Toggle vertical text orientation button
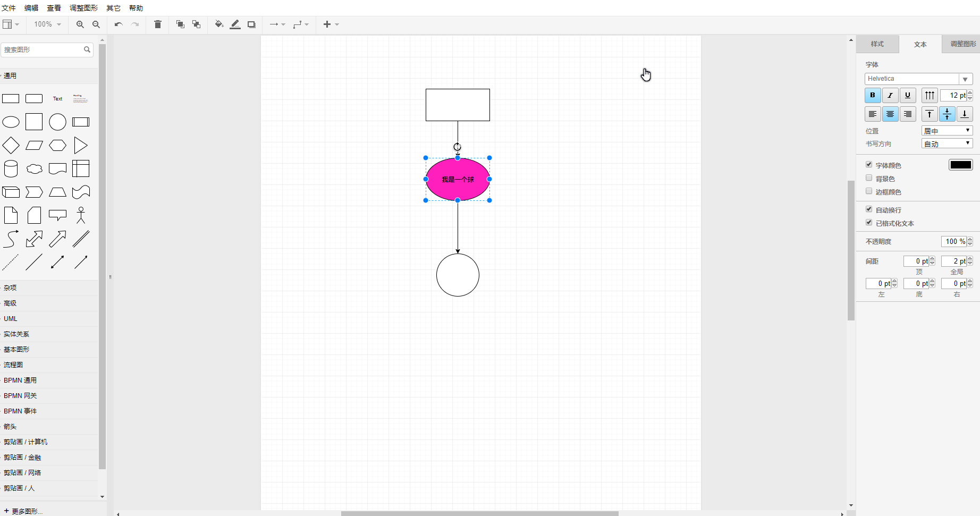This screenshot has height=516, width=980. [930, 96]
